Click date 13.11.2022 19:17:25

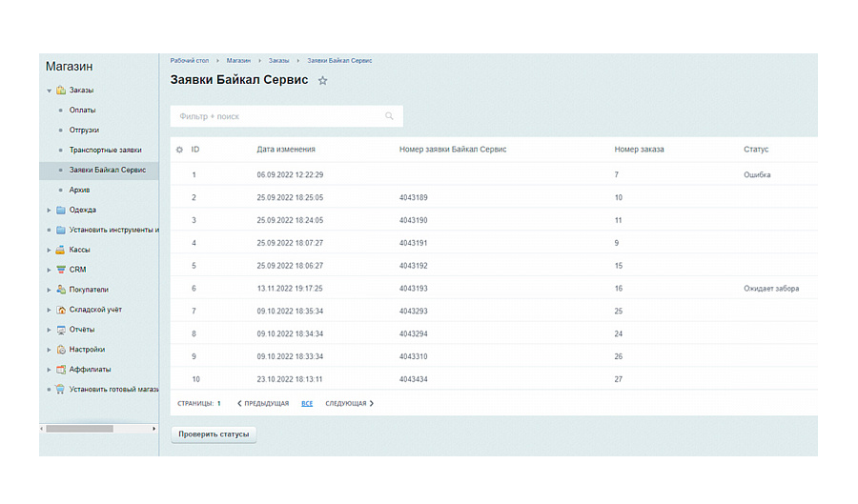290,289
